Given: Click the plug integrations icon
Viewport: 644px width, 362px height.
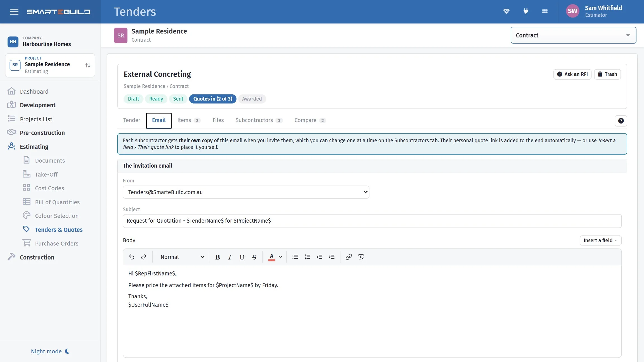Looking at the screenshot, I should pos(526,11).
